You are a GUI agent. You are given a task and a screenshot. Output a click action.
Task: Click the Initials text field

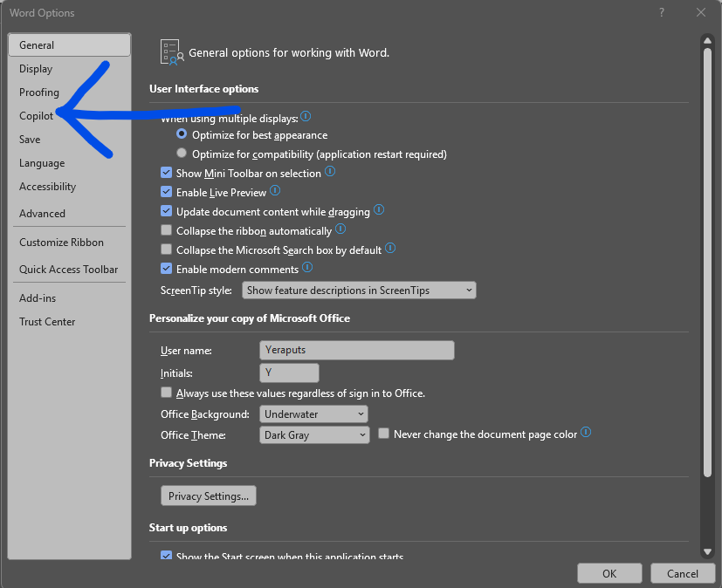click(x=289, y=373)
